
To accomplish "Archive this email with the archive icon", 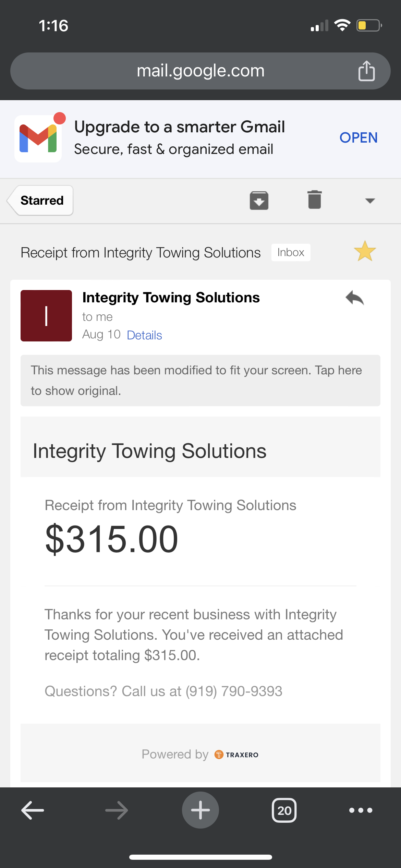I will click(259, 201).
